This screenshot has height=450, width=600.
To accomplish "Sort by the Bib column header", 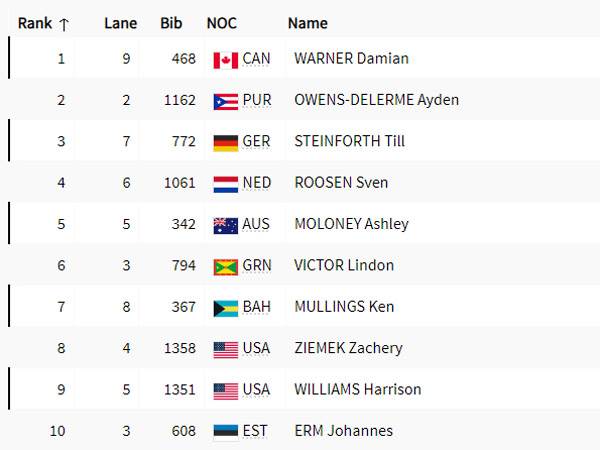I will (171, 23).
